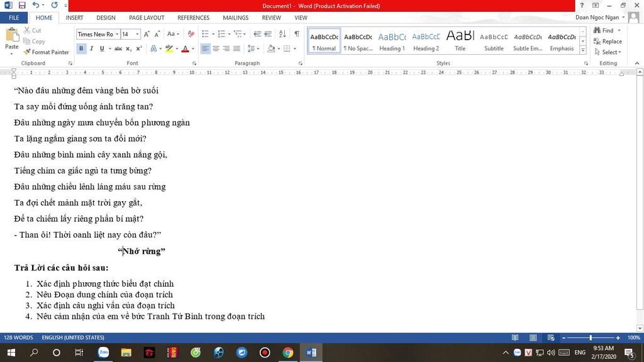Toggle Subscript

[x=128, y=48]
